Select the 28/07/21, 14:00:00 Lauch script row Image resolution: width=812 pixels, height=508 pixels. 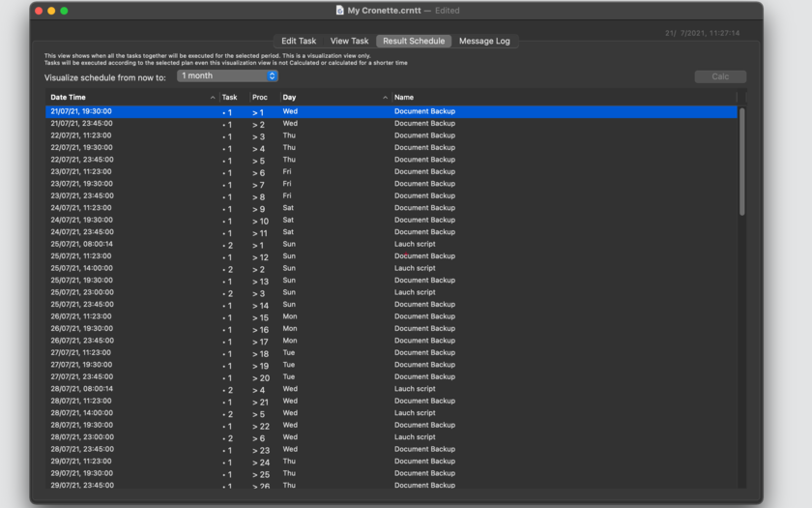point(391,413)
